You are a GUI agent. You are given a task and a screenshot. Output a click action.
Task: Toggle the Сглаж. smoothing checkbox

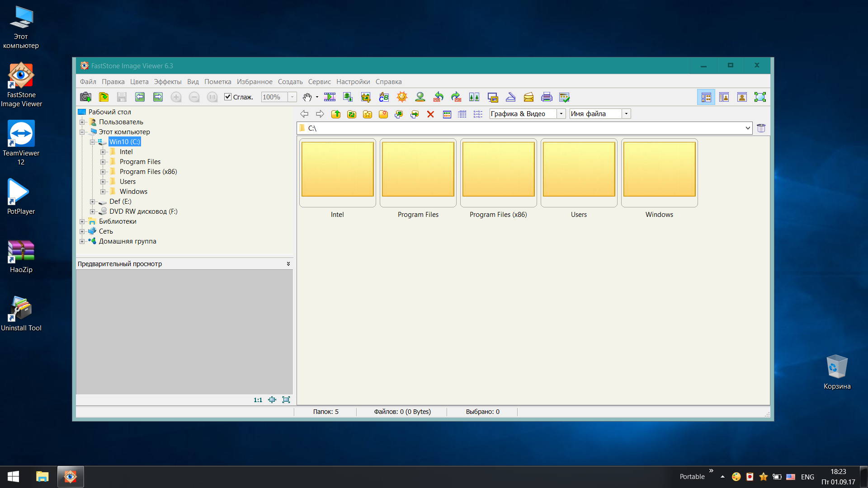[228, 97]
